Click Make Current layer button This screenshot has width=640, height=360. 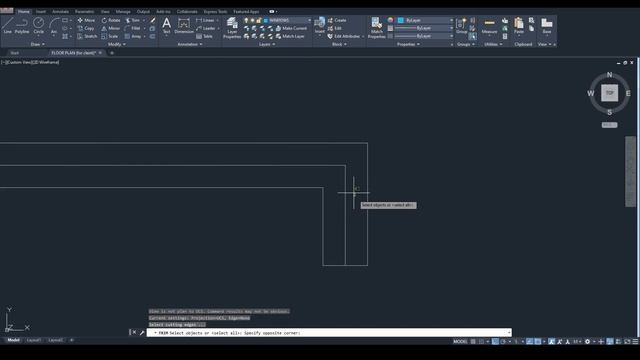point(291,28)
